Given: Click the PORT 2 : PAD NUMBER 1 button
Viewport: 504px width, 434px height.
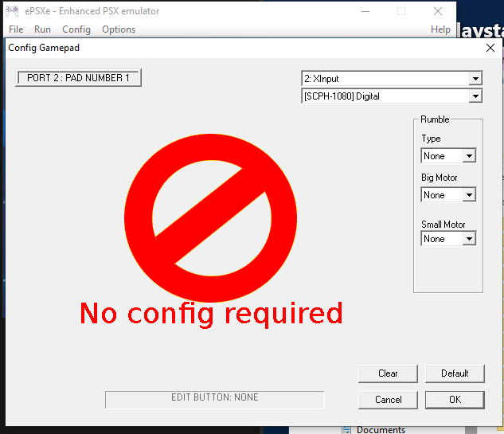Looking at the screenshot, I should point(78,78).
